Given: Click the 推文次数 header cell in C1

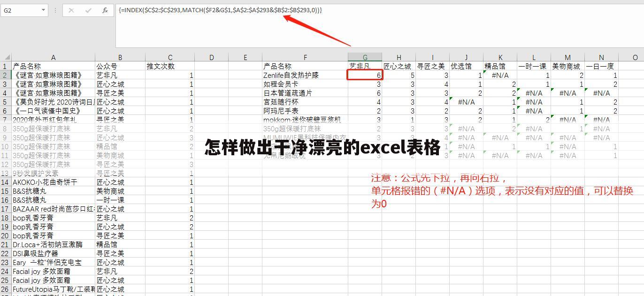Looking at the screenshot, I should (x=170, y=66).
